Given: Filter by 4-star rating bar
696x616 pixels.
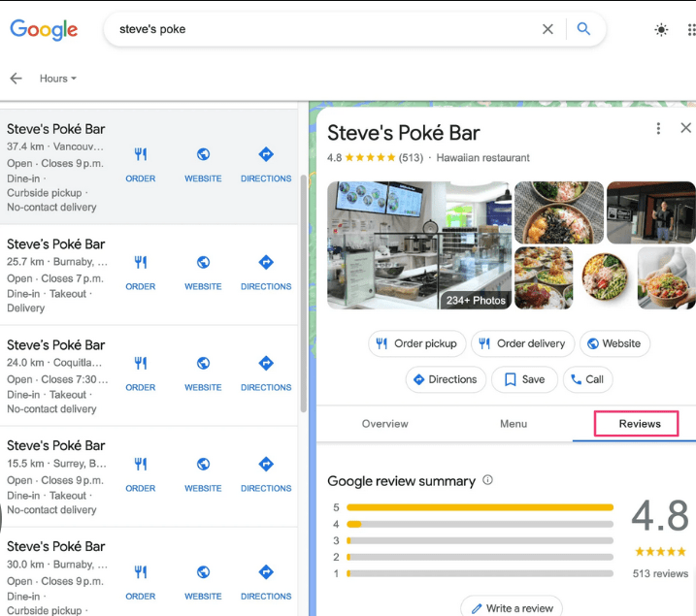Looking at the screenshot, I should coord(480,524).
